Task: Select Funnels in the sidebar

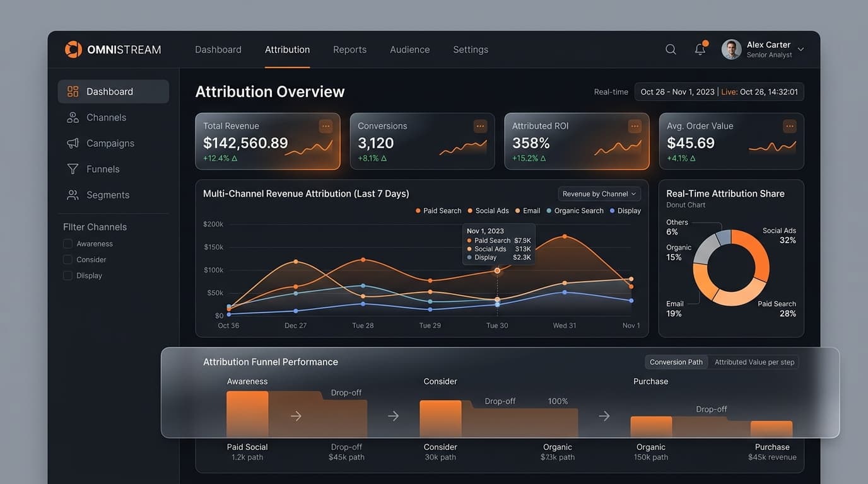Action: point(114,169)
